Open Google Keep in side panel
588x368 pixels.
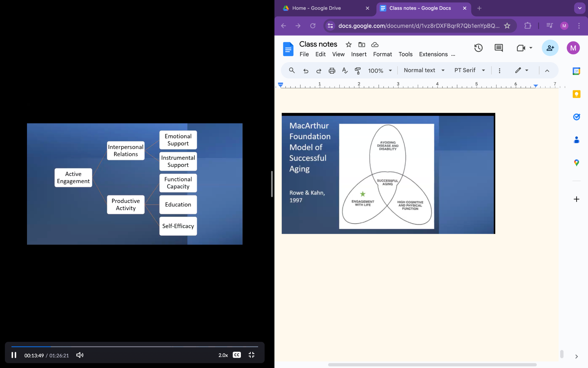coord(576,94)
